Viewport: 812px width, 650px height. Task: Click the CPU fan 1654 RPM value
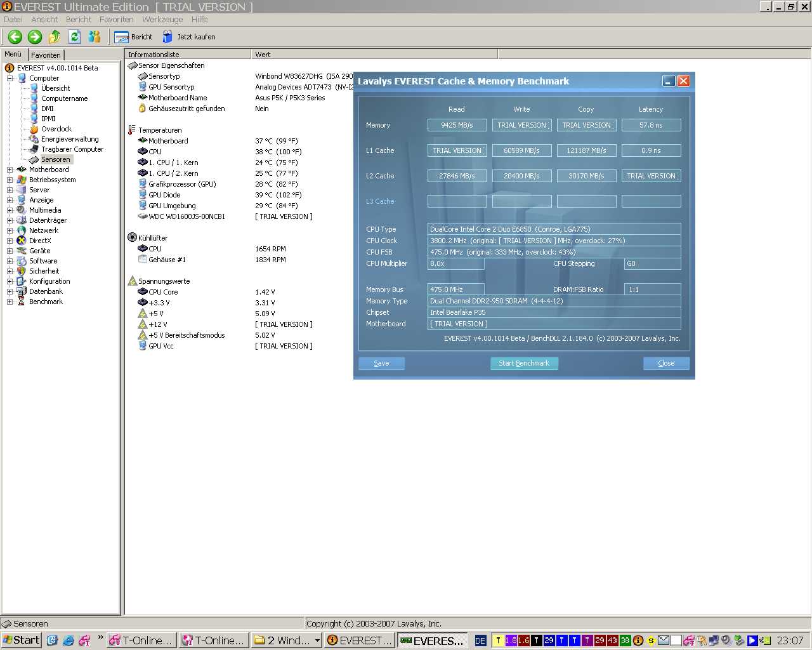click(x=270, y=249)
